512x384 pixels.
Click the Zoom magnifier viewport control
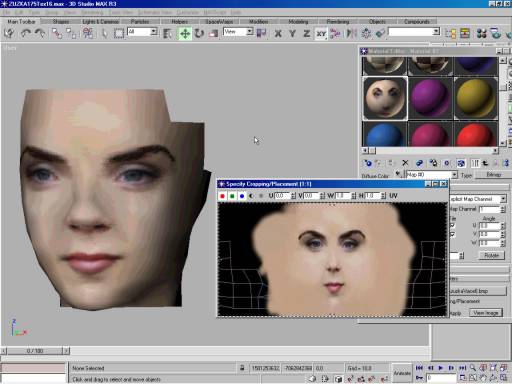click(x=473, y=368)
